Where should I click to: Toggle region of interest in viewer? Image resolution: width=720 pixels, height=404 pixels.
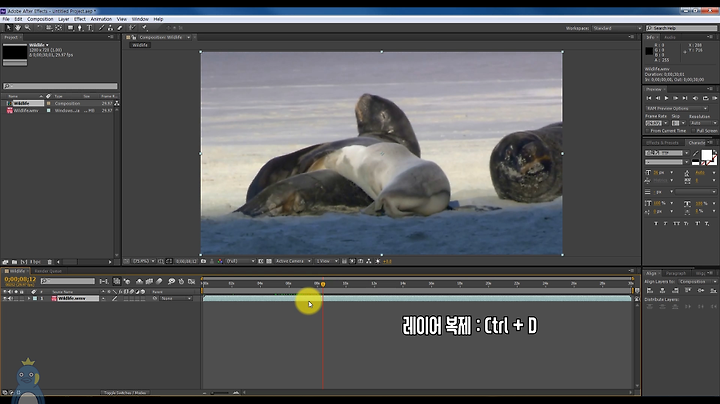tap(260, 261)
